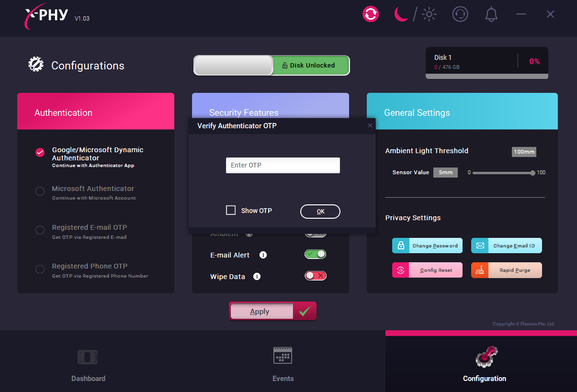577x392 pixels.
Task: Click the Enter OTP input field
Action: (283, 165)
